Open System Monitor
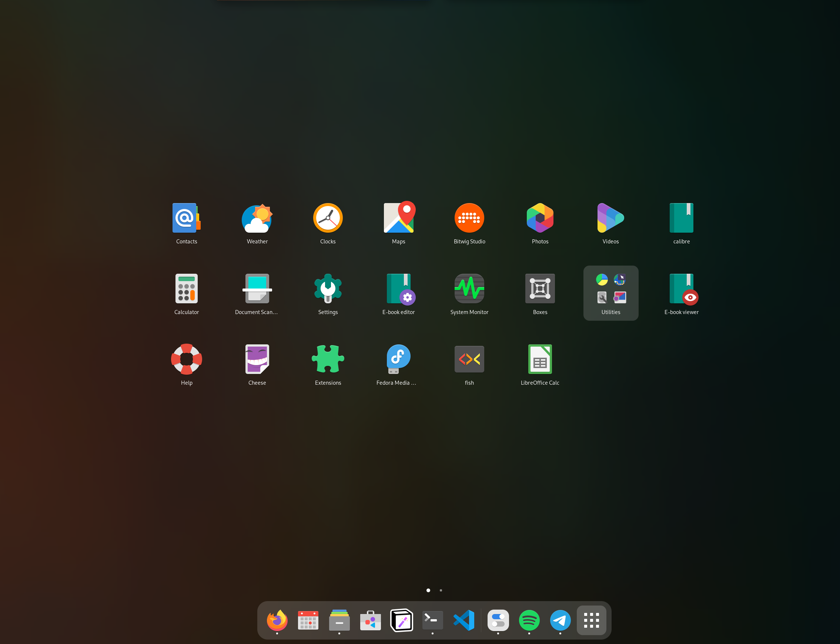The height and width of the screenshot is (644, 840). [x=469, y=289]
